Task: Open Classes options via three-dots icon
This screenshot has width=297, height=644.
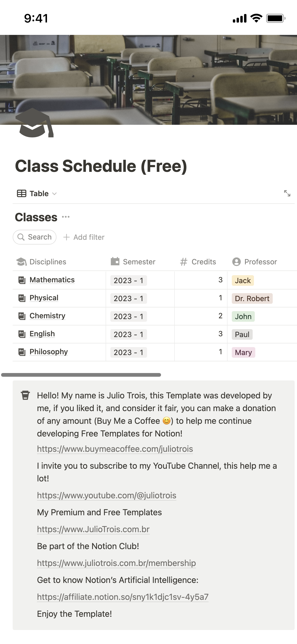Action: point(66,217)
